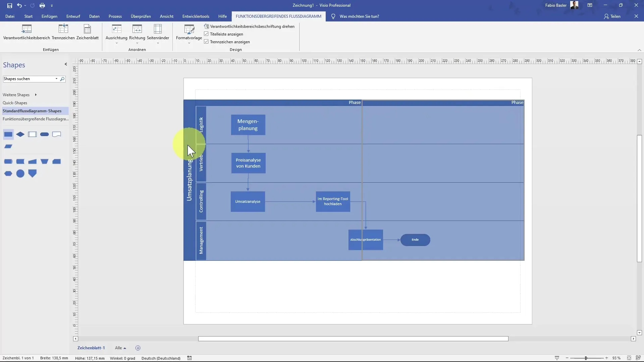The width and height of the screenshot is (644, 362).
Task: Select the rounded Start/End shape
Action: (x=44, y=134)
